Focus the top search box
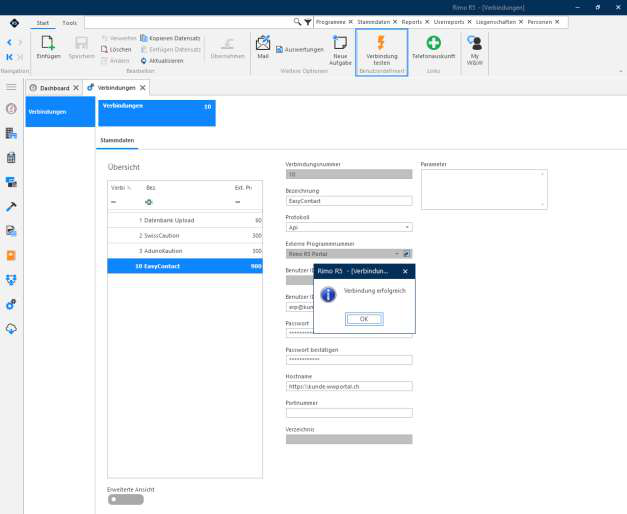Image resolution: width=627 pixels, height=514 pixels. pyautogui.click(x=189, y=22)
